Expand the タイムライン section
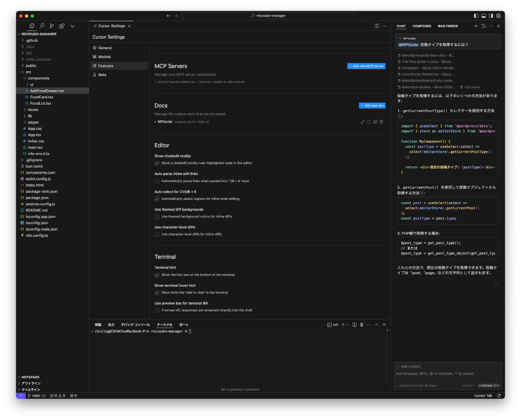The width and height of the screenshot is (521, 420). coord(52,389)
